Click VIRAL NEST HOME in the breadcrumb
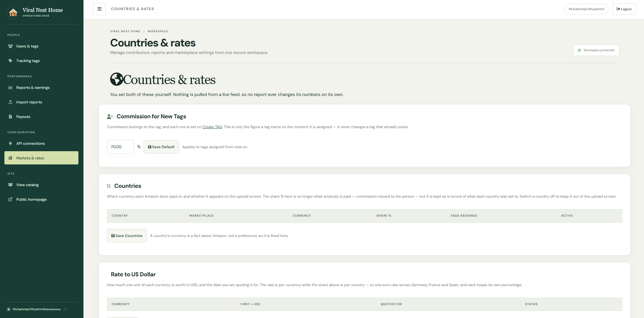 point(125,31)
